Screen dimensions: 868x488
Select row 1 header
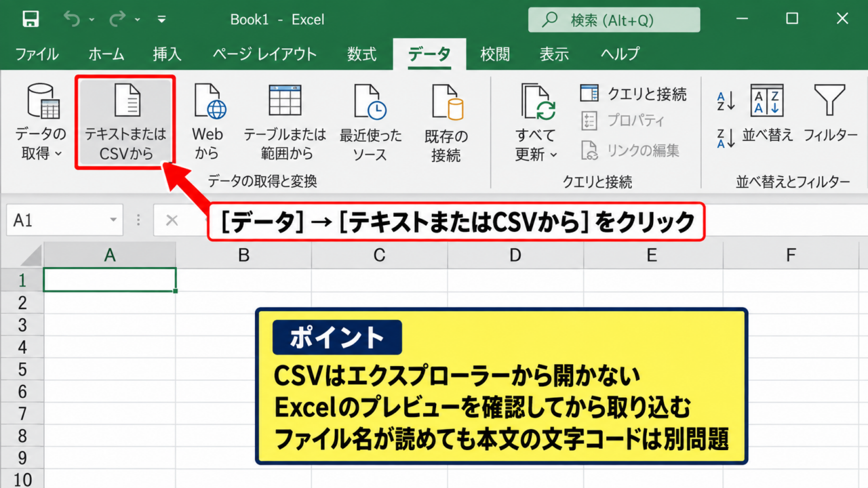coord(22,279)
